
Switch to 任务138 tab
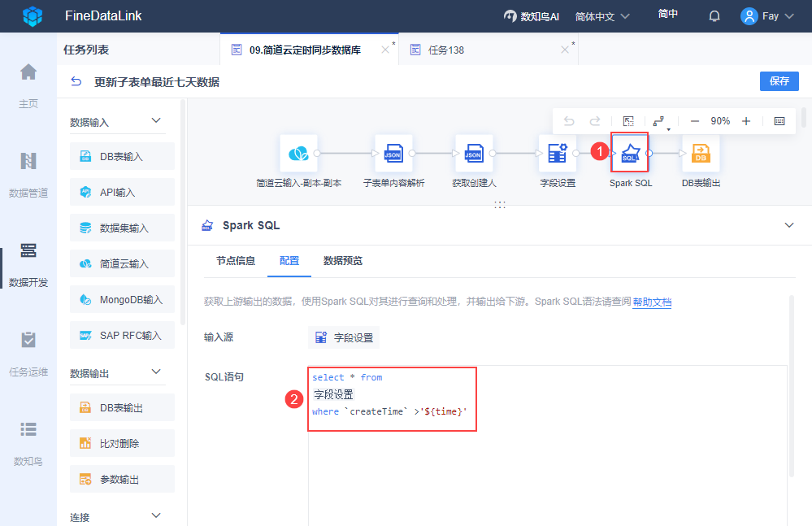click(446, 50)
